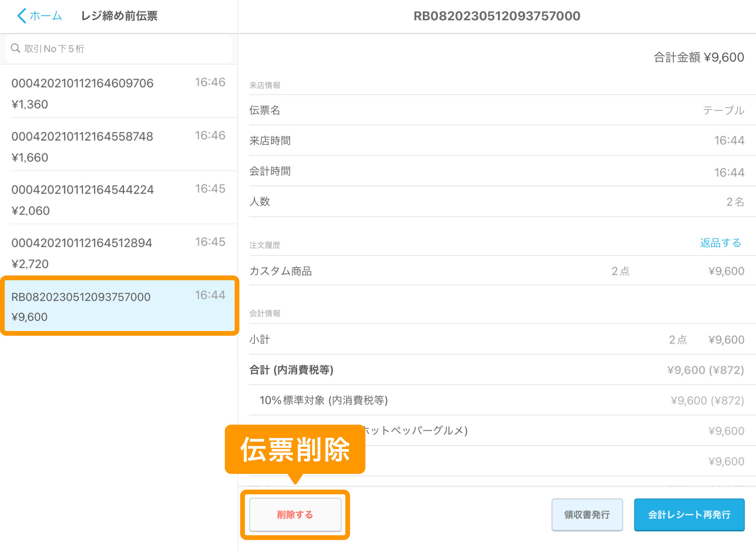Click the 領収書発行 button

(587, 514)
